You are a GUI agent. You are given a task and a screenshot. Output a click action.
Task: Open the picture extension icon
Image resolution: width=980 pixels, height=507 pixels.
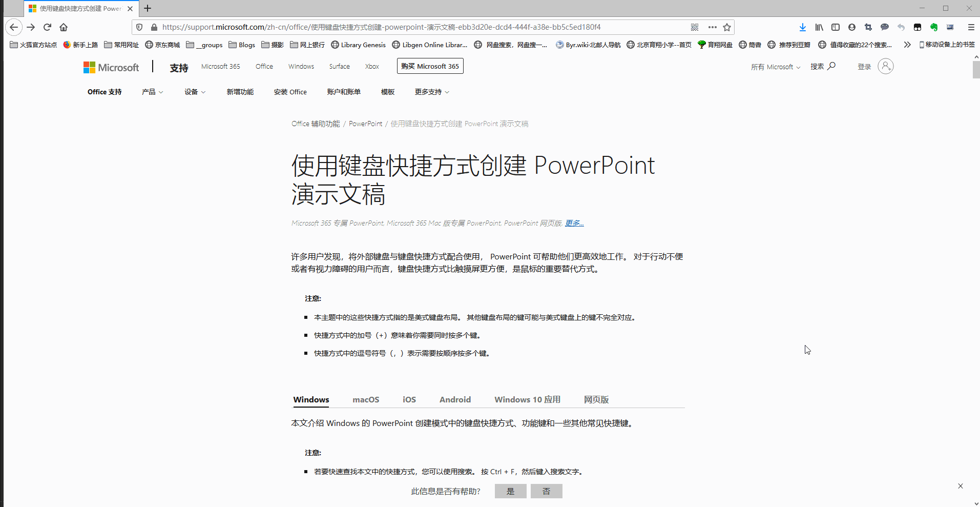click(950, 27)
